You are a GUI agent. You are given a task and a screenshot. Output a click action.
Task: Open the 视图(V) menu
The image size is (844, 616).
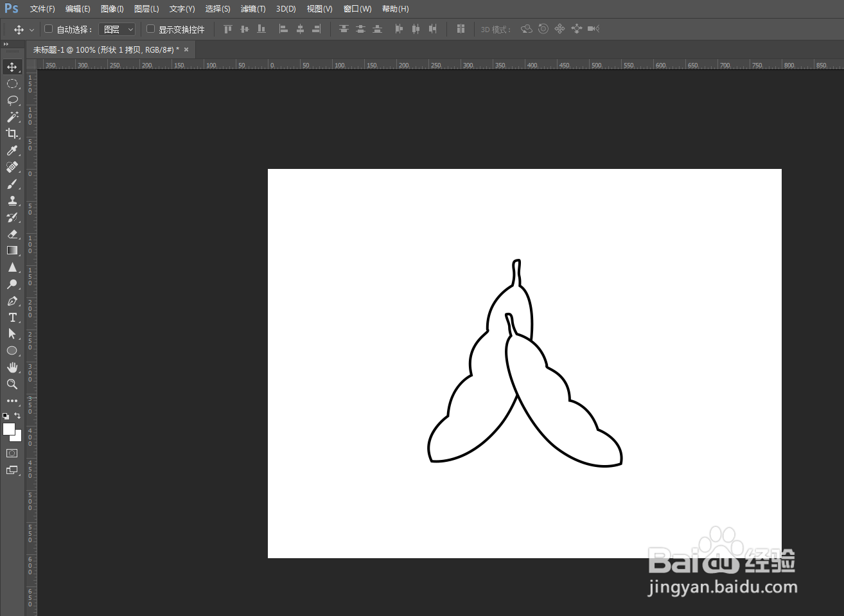click(319, 9)
